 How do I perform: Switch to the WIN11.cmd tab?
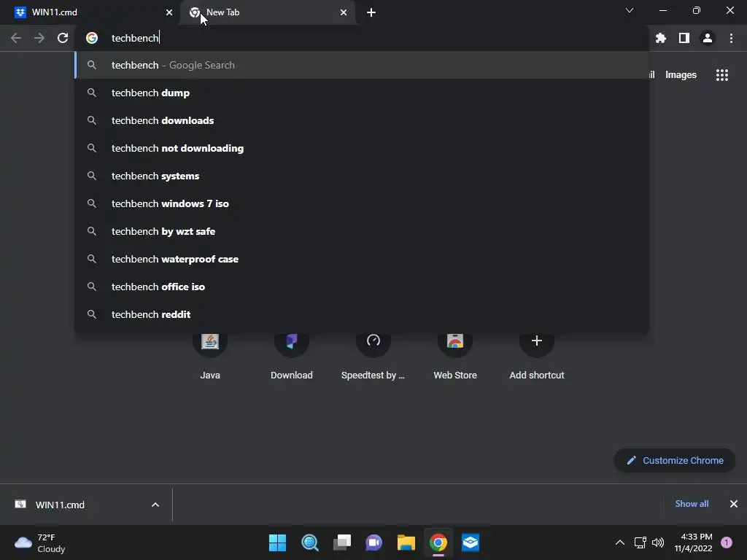pos(90,12)
